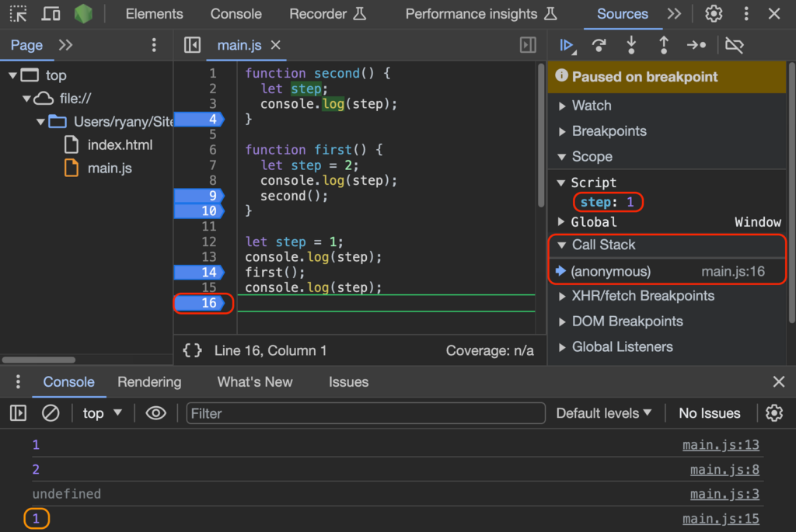The height and width of the screenshot is (532, 796).
Task: Toggle the breakpoint on line 9
Action: click(201, 195)
